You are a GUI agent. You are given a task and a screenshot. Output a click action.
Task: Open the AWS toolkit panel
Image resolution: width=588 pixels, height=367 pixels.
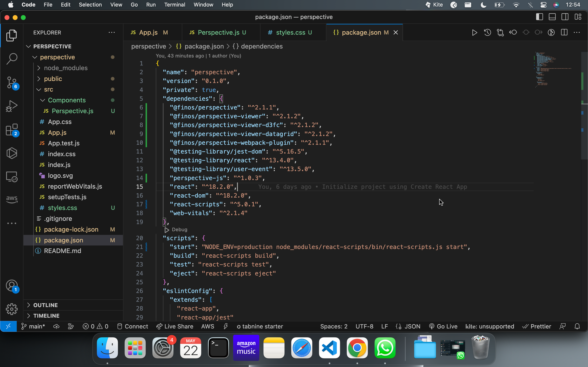[x=12, y=199]
